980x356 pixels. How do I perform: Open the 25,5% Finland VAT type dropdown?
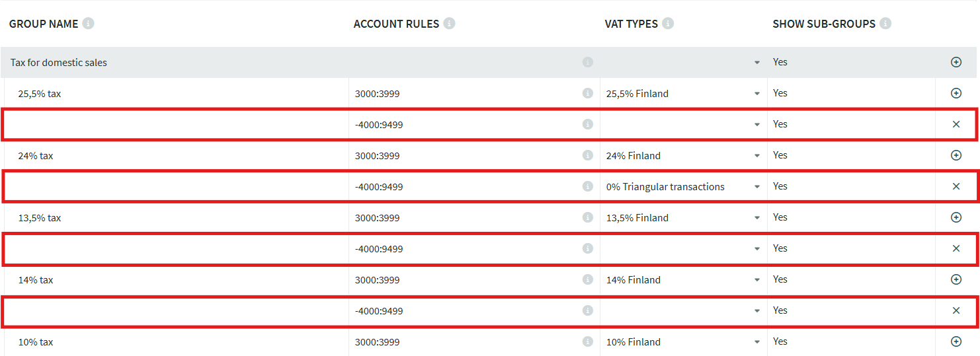[x=756, y=94]
